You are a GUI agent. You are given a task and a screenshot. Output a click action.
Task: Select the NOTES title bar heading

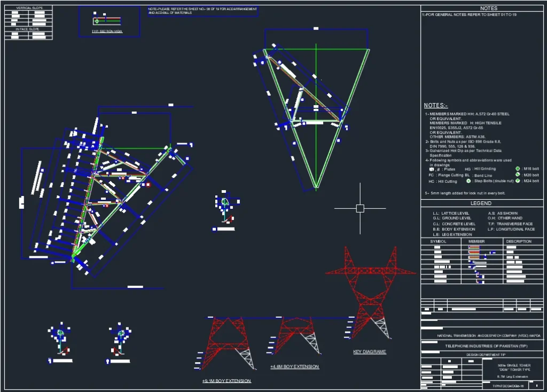point(488,9)
